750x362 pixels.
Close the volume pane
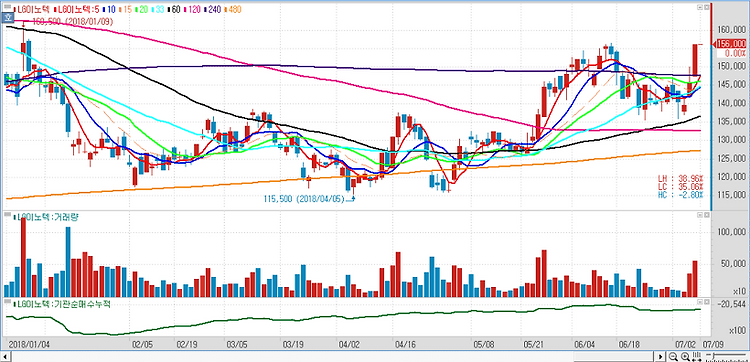(706, 216)
